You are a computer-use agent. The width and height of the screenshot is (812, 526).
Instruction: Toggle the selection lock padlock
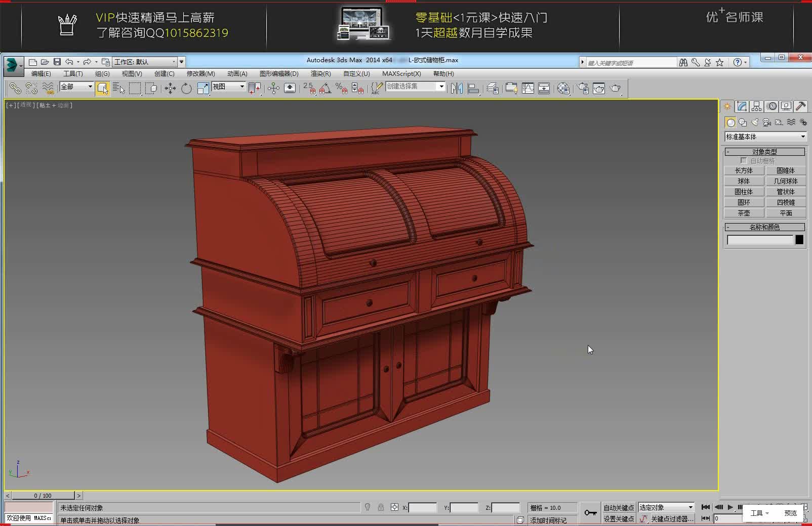(x=380, y=507)
